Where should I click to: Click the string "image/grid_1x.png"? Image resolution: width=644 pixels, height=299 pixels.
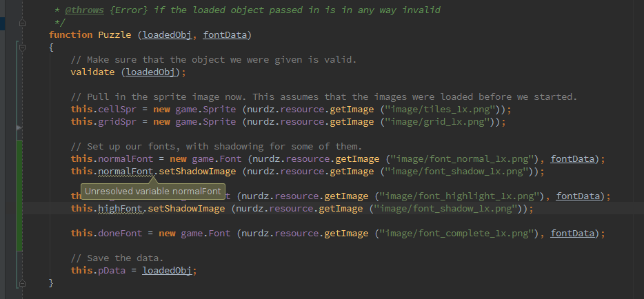(x=437, y=122)
